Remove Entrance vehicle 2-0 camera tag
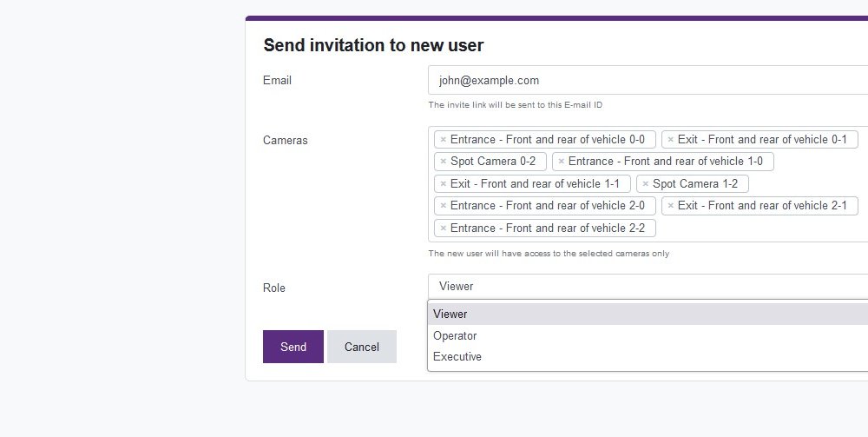This screenshot has width=868, height=437. tap(443, 206)
